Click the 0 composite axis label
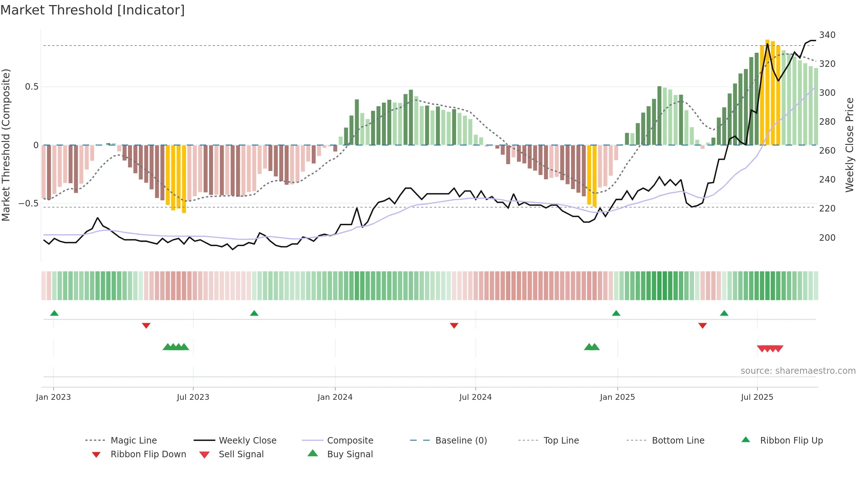The width and height of the screenshot is (868, 488). click(36, 145)
